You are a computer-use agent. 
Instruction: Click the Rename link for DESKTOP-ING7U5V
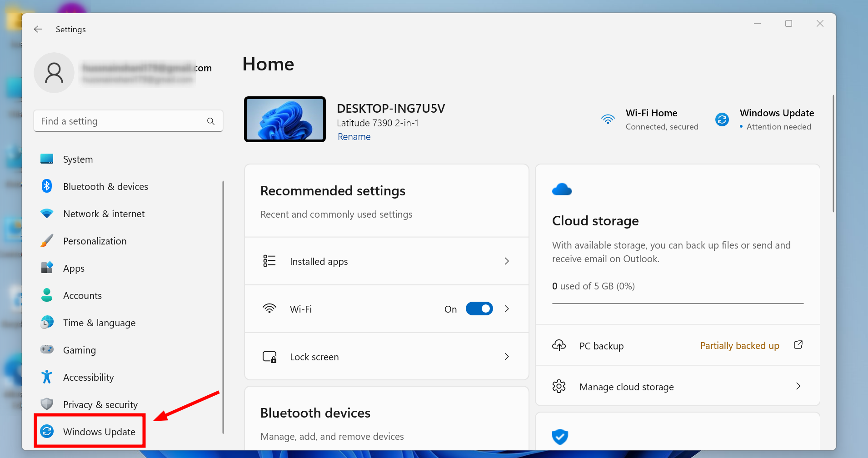354,136
